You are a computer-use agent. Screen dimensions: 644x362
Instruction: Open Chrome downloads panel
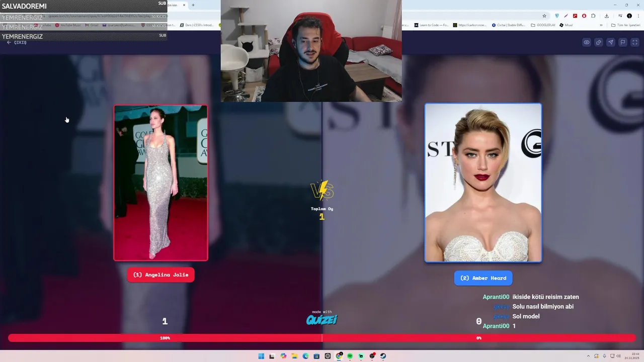[x=607, y=16]
